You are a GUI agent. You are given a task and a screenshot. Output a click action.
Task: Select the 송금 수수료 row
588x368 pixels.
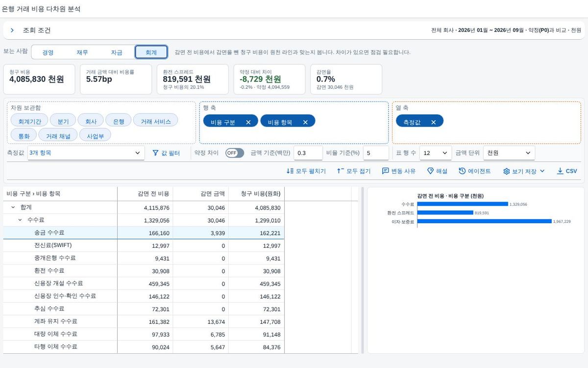click(144, 233)
